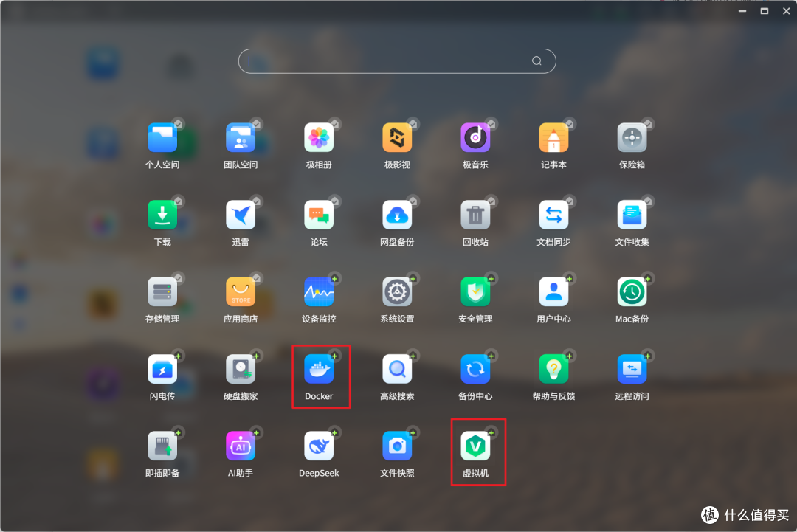Click plus badge on Mac备份 icon
Viewport: 797px width, 532px height.
coord(648,278)
